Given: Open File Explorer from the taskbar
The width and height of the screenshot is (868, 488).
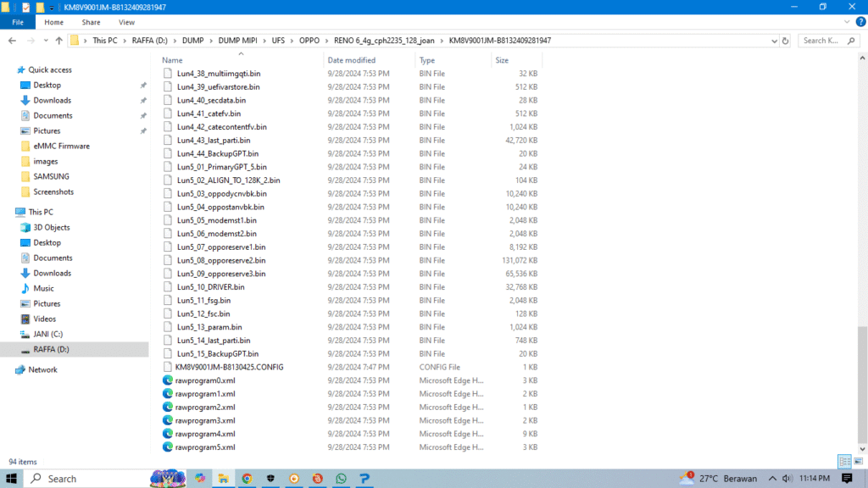Looking at the screenshot, I should 224,479.
